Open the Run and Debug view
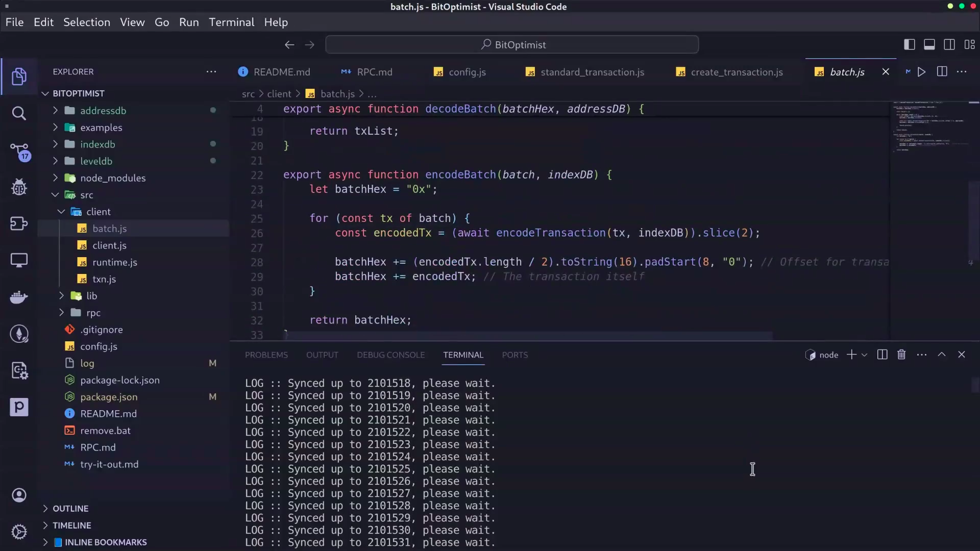This screenshot has height=551, width=980. pyautogui.click(x=19, y=187)
